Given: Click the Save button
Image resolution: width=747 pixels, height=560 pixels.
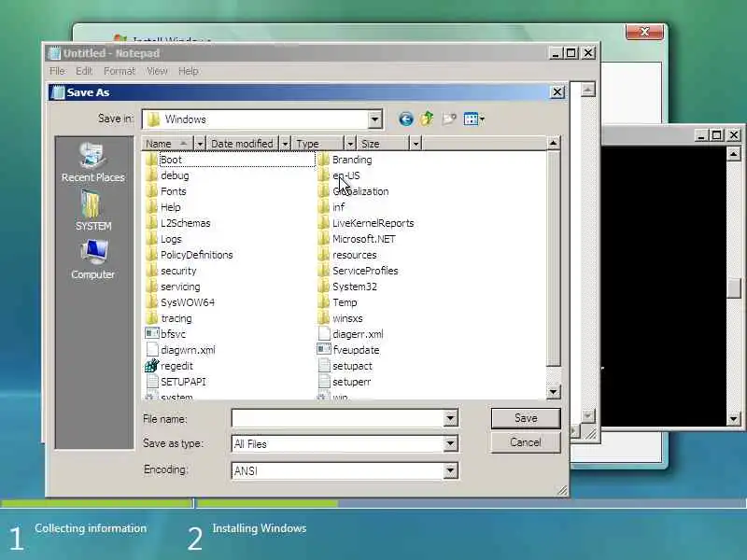Looking at the screenshot, I should click(526, 418).
